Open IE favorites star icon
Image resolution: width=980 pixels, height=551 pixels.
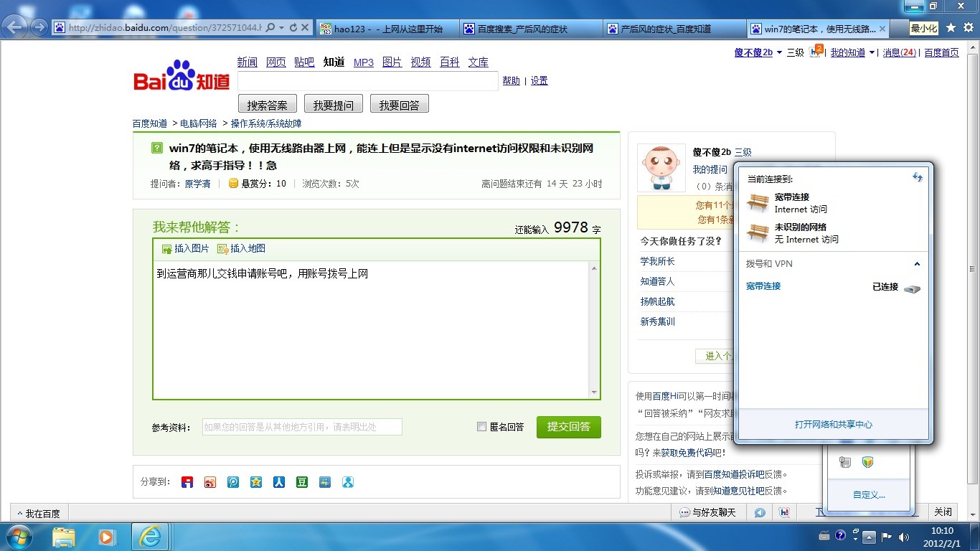[x=951, y=27]
